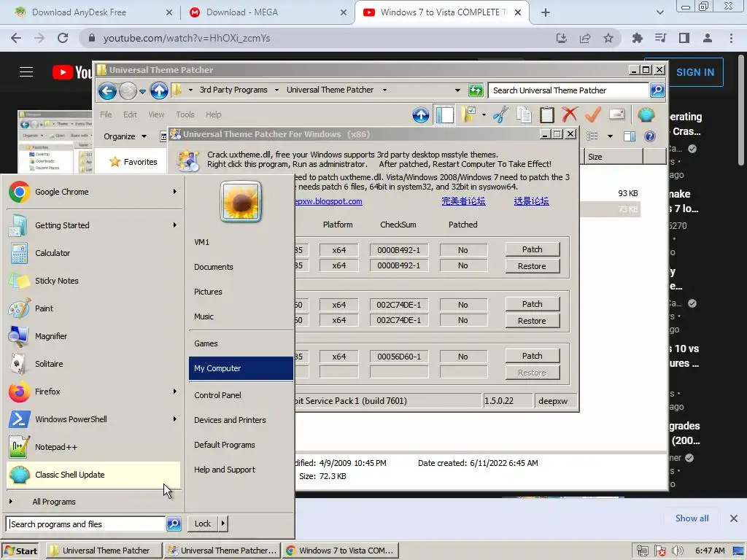The height and width of the screenshot is (560, 747).
Task: Open the view options dropdown arrow
Action: pos(610,136)
